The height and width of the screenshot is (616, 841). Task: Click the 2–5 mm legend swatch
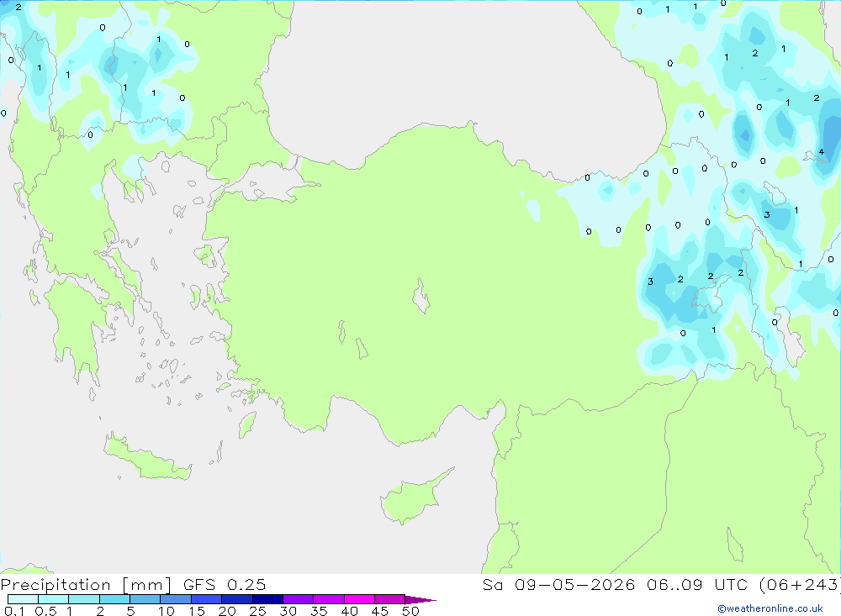point(114,599)
